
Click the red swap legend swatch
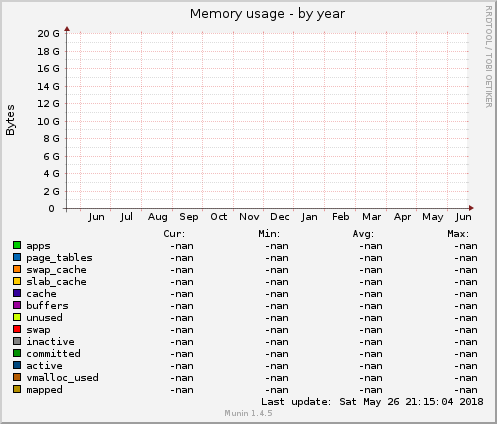(17, 329)
